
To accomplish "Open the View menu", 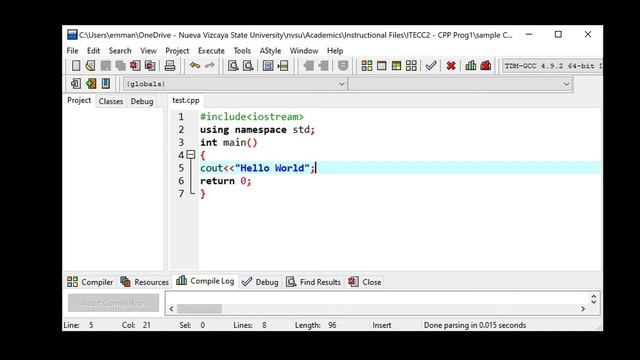I will [x=148, y=51].
